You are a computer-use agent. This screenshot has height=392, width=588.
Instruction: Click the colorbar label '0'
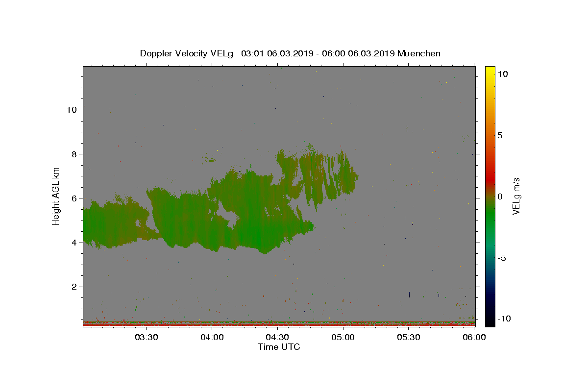(x=499, y=196)
